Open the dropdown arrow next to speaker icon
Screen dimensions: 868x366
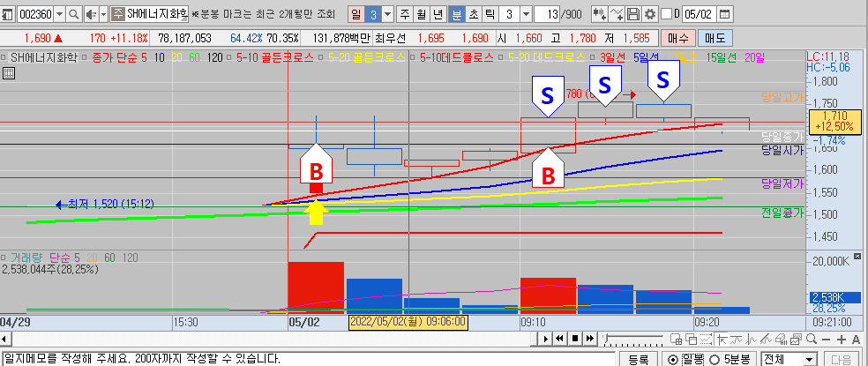coord(103,14)
